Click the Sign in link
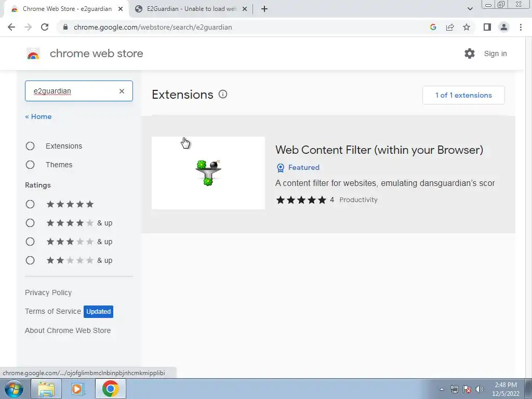The width and height of the screenshot is (532, 399). pos(495,54)
